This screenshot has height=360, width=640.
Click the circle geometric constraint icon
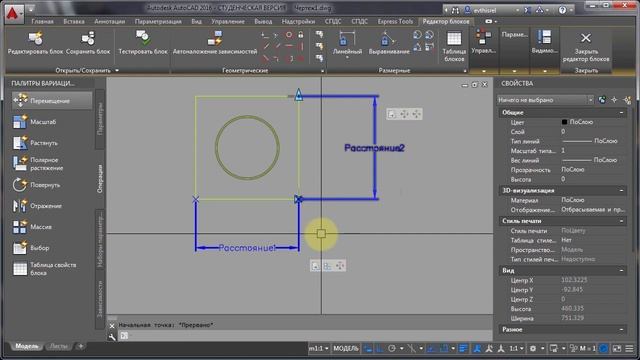(x=289, y=35)
